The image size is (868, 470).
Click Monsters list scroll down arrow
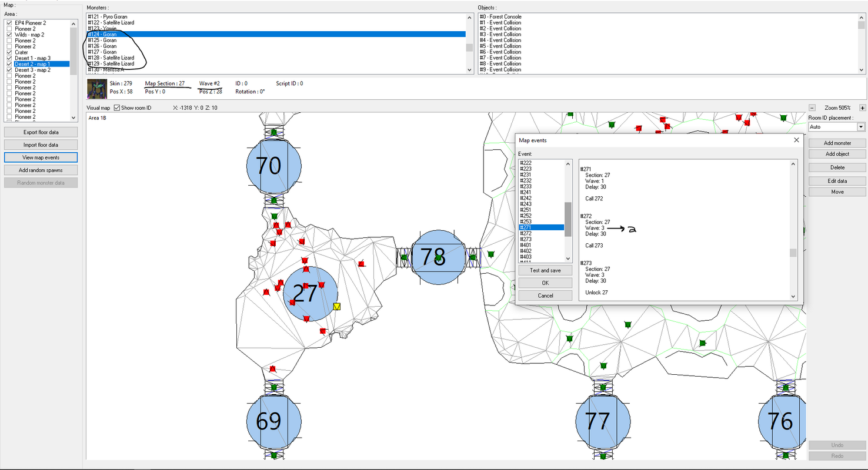click(x=469, y=69)
